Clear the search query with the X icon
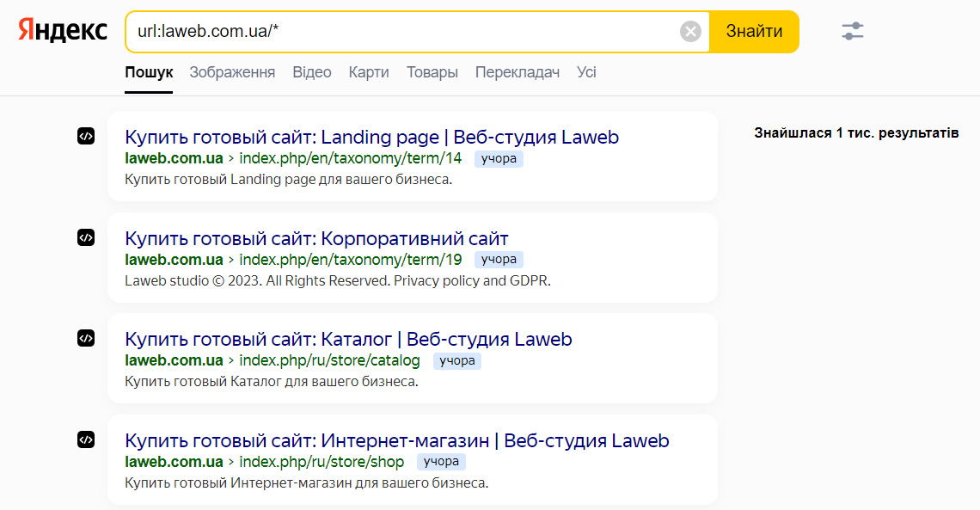980x510 pixels. coord(690,31)
